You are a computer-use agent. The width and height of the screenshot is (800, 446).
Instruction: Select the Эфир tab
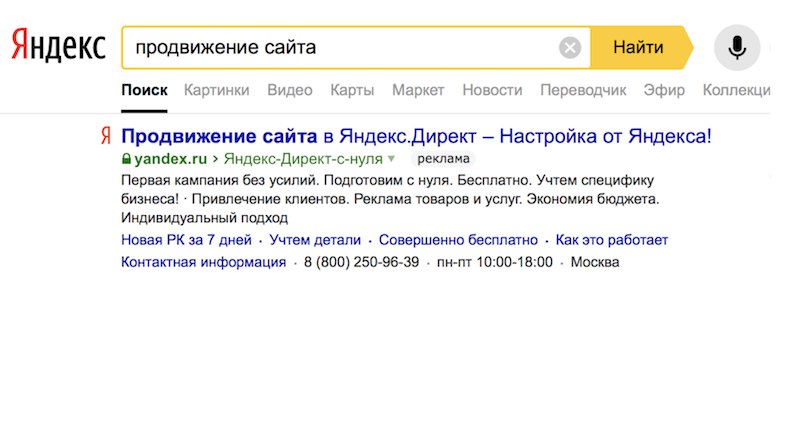pos(664,90)
